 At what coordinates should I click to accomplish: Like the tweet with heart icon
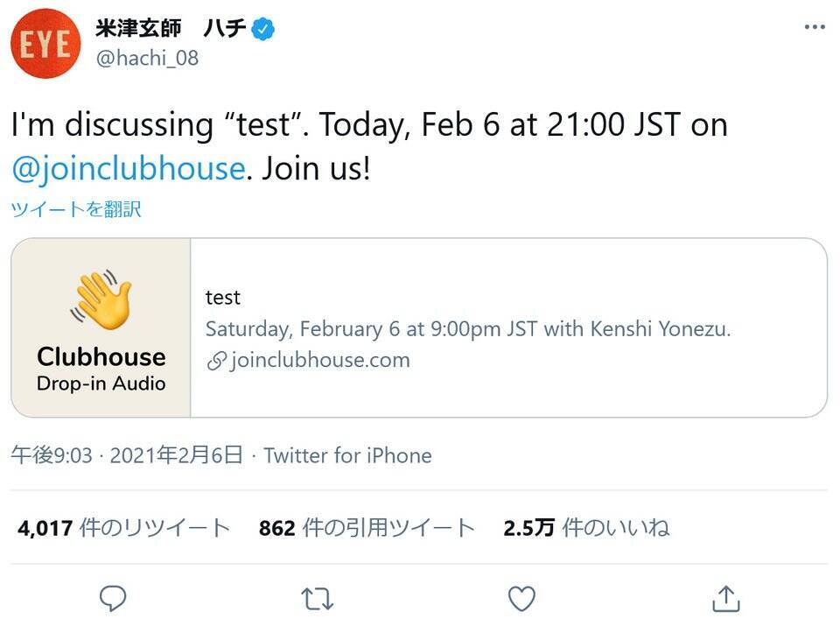pos(521,599)
